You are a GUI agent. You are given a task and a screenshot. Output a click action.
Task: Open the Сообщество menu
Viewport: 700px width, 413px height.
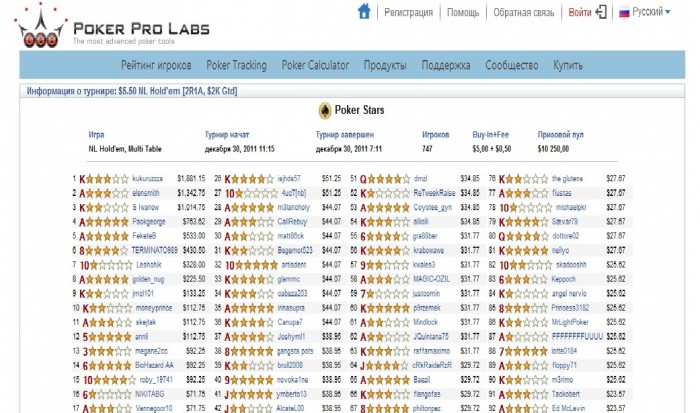(512, 65)
